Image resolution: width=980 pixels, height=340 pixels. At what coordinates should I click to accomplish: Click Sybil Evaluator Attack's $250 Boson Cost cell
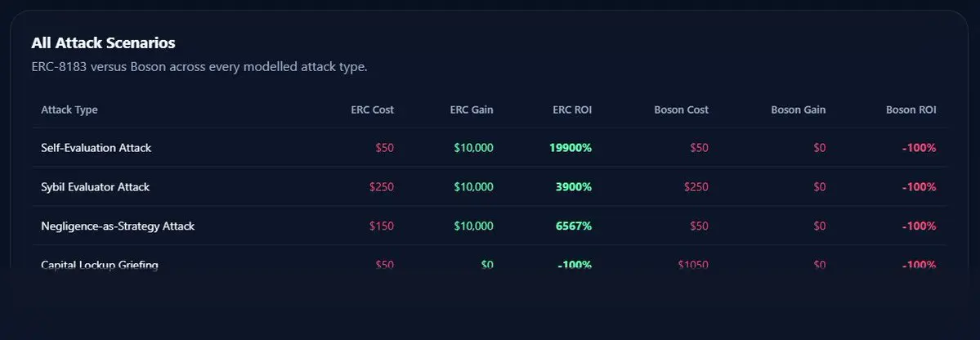696,187
